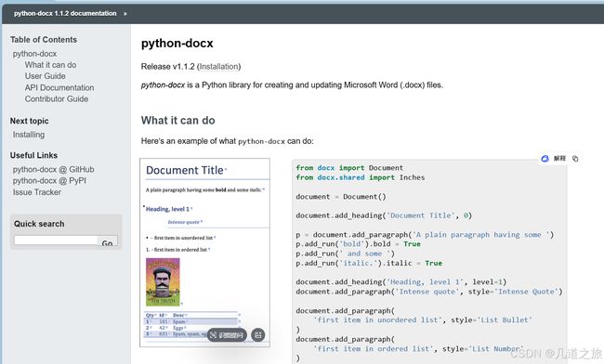
Task: Click the Document Title example screenshot
Action: (205, 253)
